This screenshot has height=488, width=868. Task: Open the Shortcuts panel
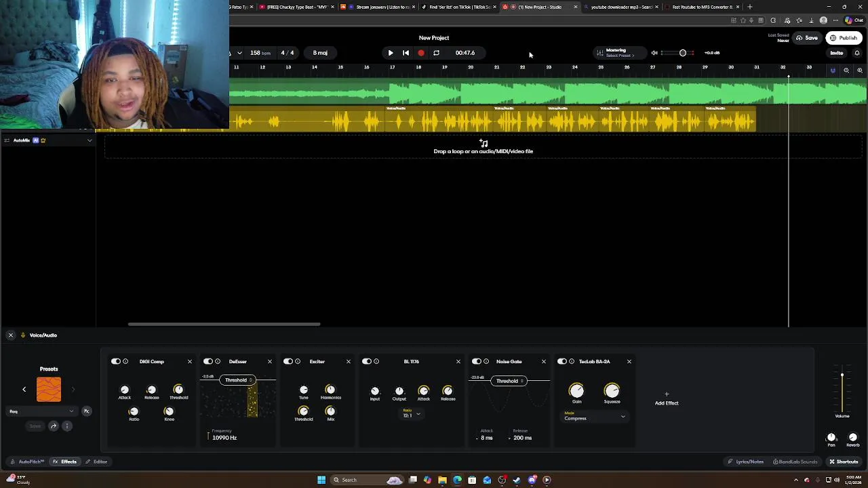(844, 462)
